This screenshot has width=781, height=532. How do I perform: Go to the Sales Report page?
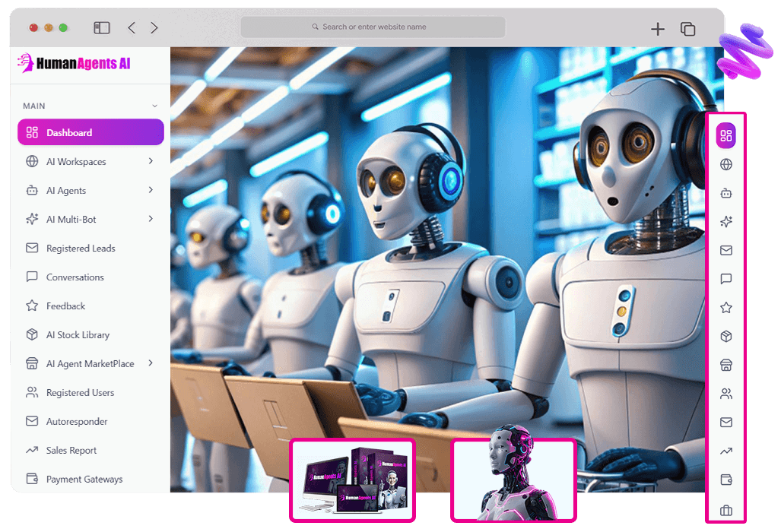(x=71, y=451)
